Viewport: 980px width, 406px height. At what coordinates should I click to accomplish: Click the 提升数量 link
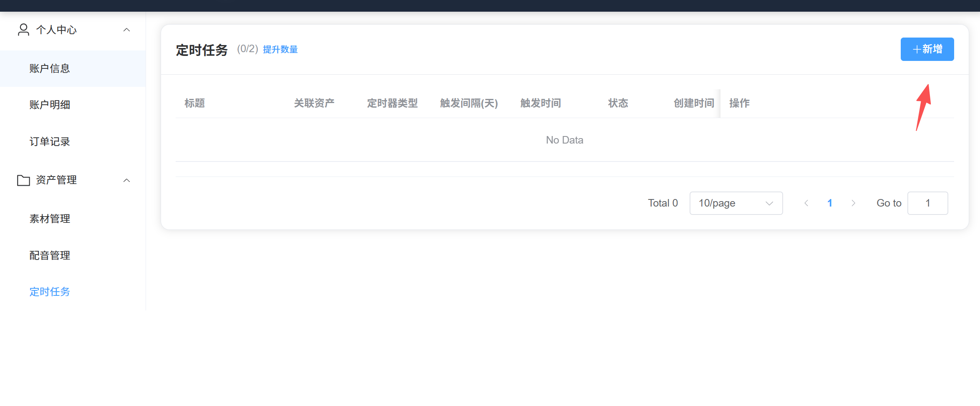pos(280,49)
